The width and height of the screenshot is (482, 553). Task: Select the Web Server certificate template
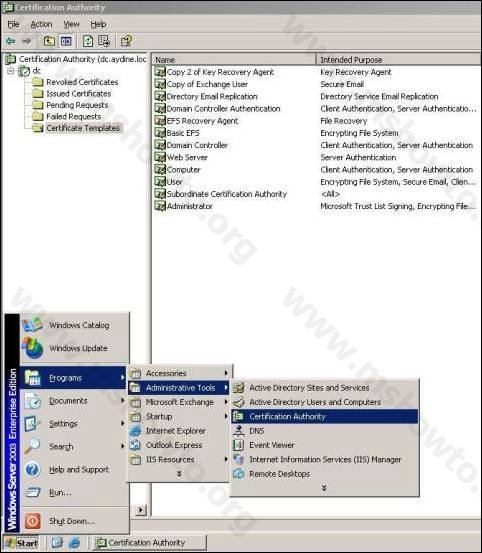point(187,157)
